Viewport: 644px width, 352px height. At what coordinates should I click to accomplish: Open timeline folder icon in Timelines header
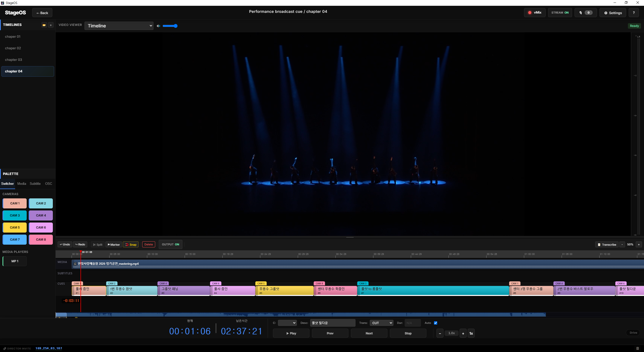[44, 25]
